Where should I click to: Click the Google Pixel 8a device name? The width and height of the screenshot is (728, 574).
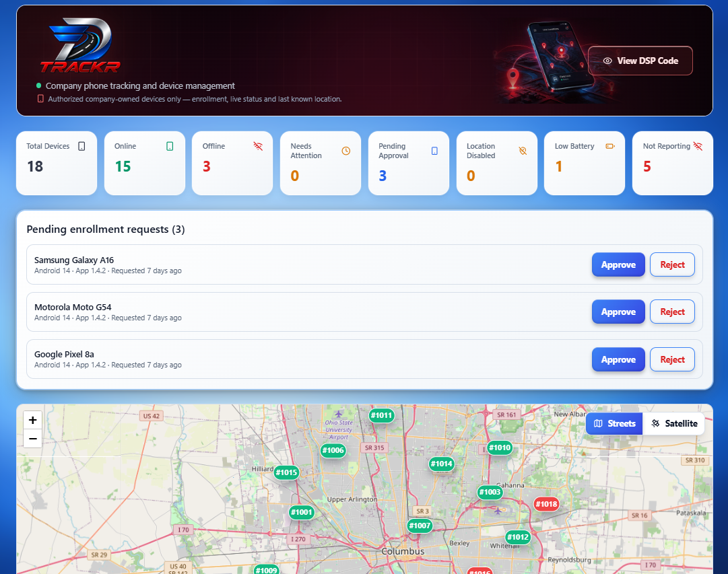point(64,355)
